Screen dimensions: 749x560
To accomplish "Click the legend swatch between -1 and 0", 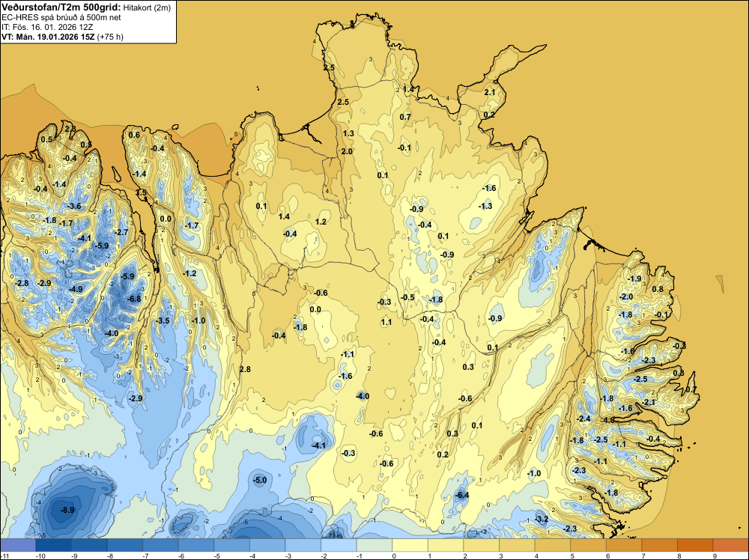I will coord(374,545).
